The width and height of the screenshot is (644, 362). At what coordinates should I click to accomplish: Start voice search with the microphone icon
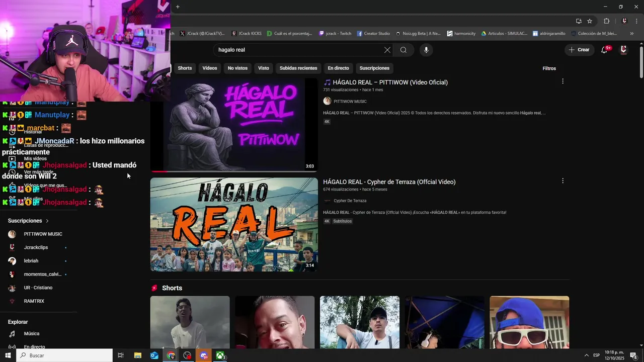pos(426,50)
